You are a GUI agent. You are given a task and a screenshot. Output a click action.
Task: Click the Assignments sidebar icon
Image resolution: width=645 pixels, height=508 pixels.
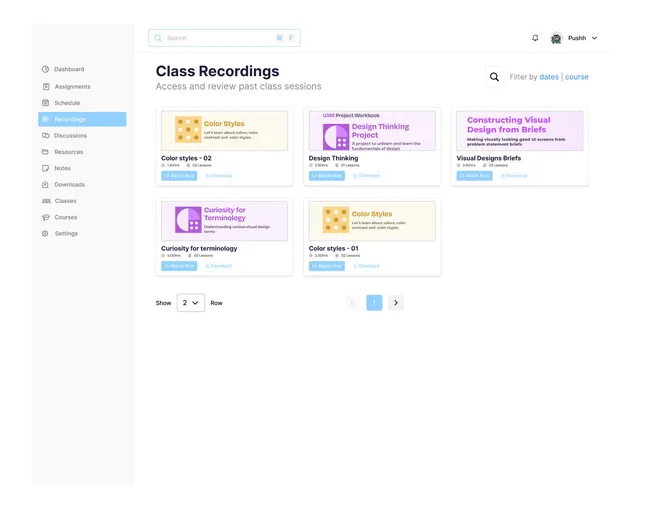tap(46, 86)
